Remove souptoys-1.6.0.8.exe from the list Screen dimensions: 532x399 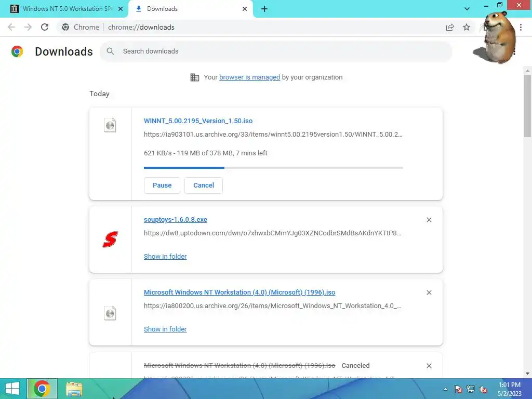click(x=429, y=220)
